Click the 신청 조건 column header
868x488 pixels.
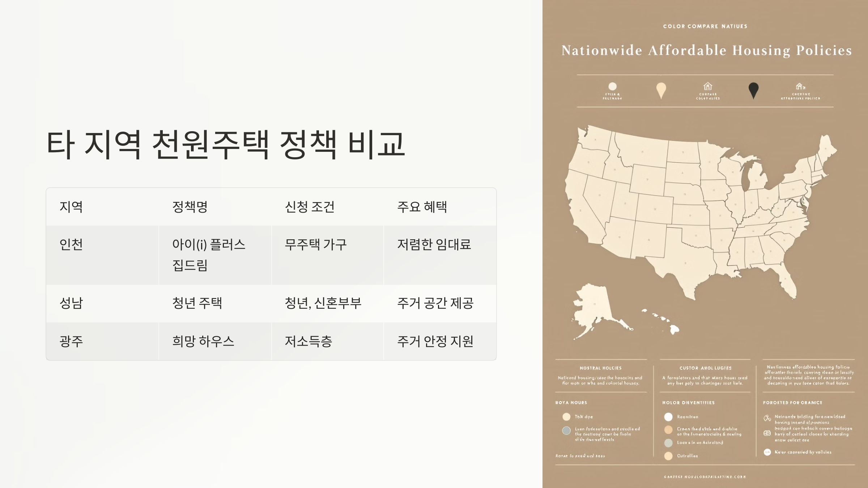coord(310,207)
